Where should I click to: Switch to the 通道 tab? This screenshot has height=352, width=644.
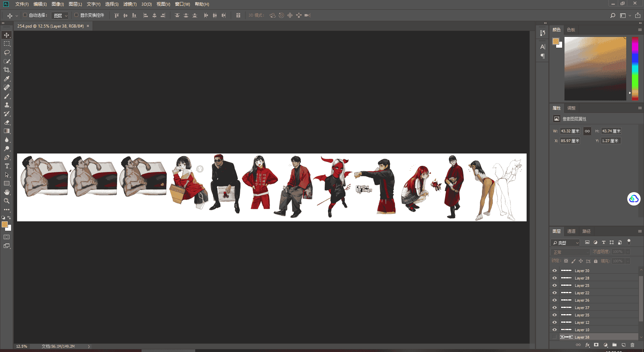(571, 231)
